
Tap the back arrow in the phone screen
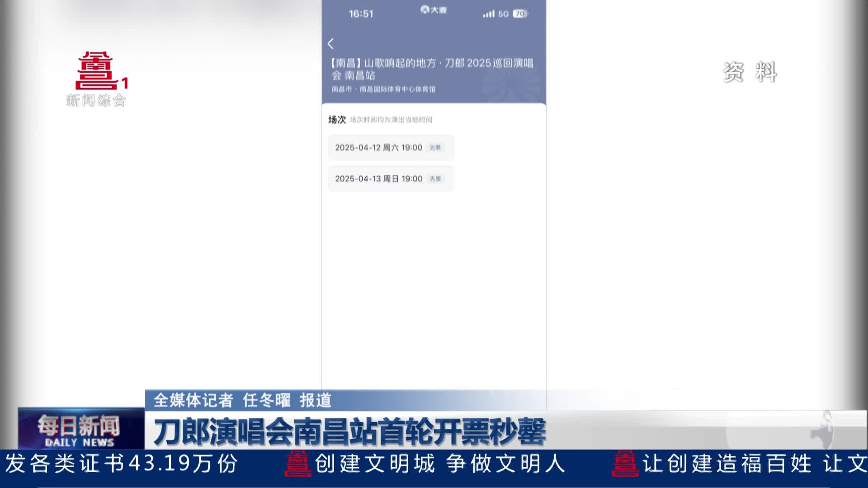click(x=330, y=44)
